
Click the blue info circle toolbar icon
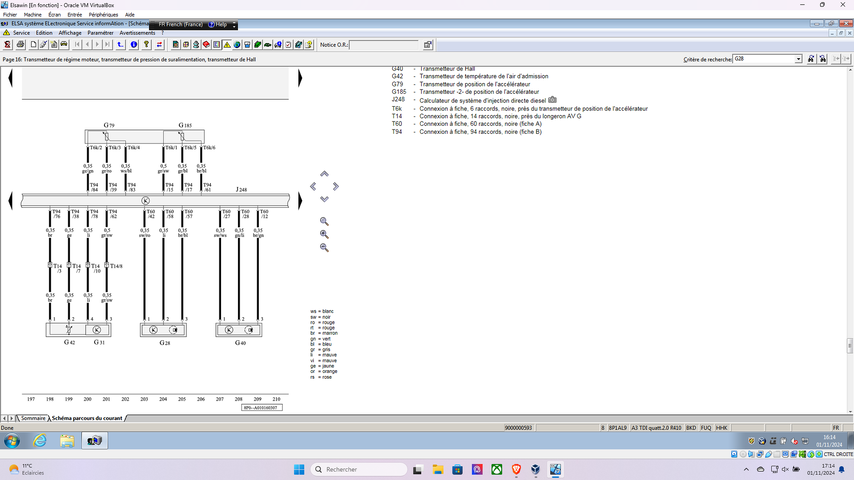[134, 45]
